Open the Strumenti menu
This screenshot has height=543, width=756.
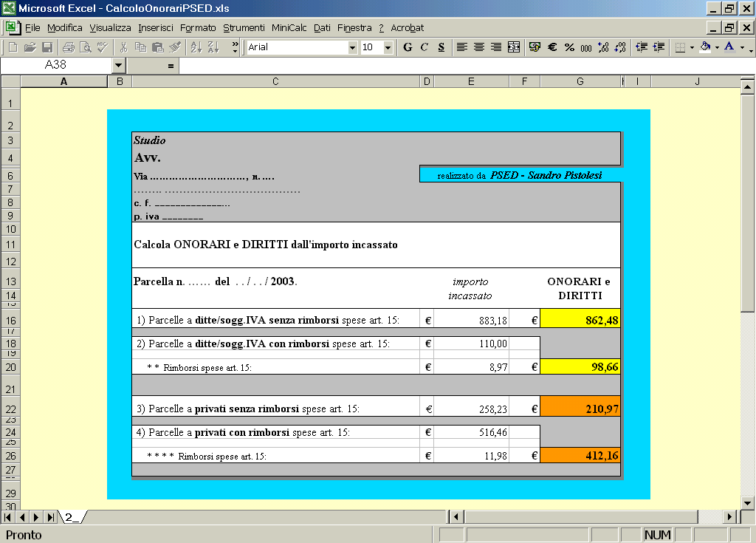click(x=244, y=28)
